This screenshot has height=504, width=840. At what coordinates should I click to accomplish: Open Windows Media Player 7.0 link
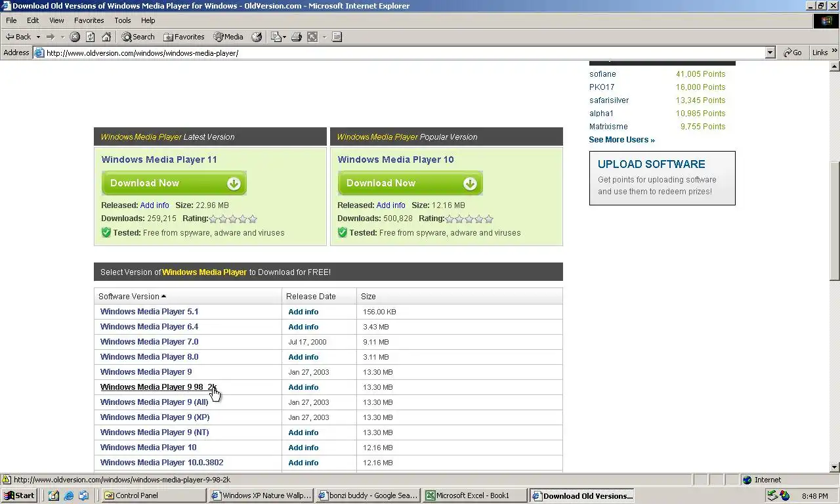[x=149, y=342]
